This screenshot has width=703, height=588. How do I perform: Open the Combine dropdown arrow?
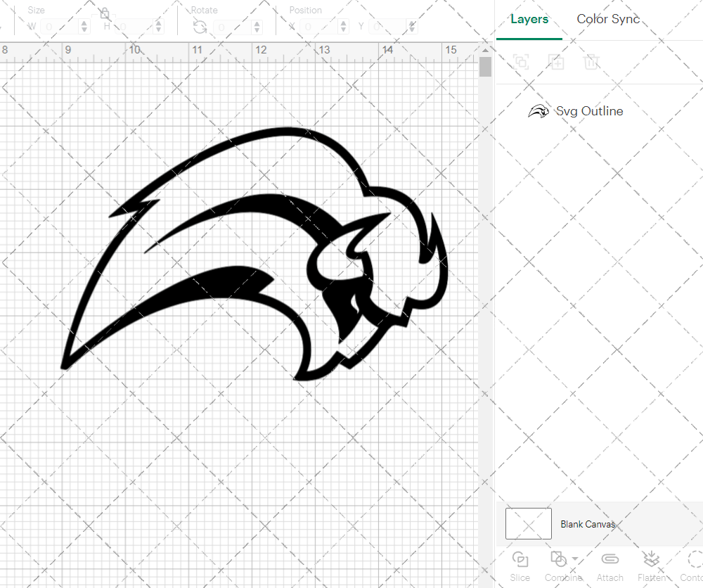click(576, 559)
